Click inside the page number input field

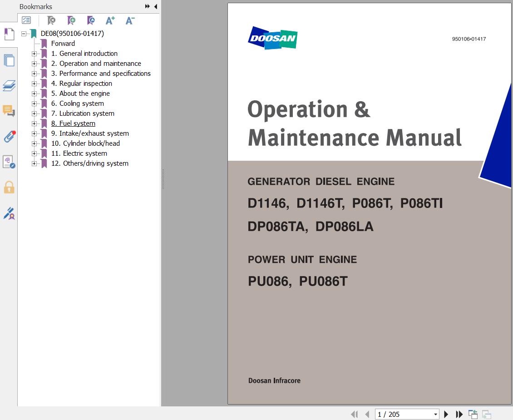(x=400, y=414)
